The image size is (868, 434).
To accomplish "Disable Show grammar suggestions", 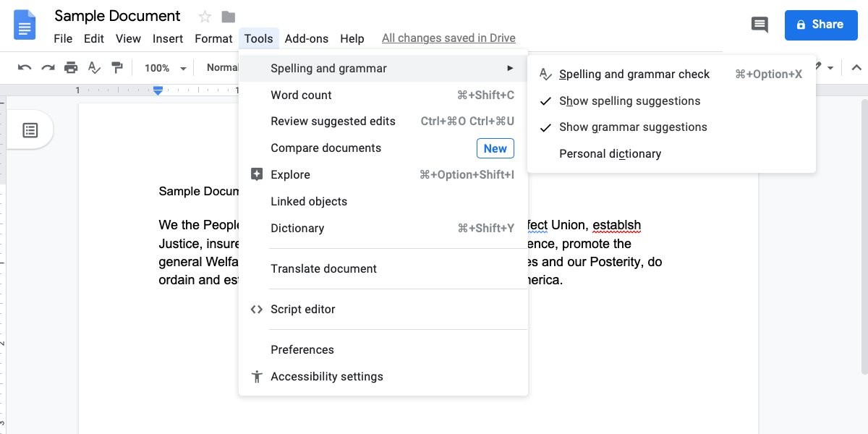I will 633,127.
